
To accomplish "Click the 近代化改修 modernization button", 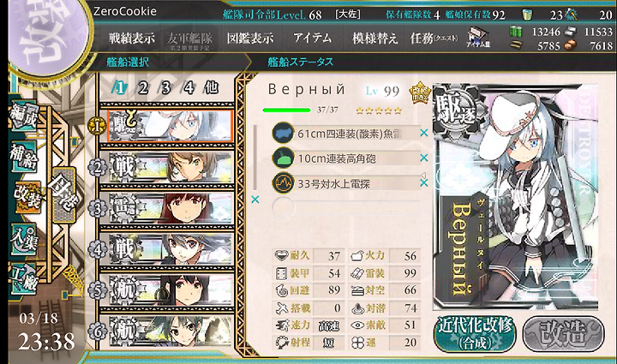I will pyautogui.click(x=476, y=334).
